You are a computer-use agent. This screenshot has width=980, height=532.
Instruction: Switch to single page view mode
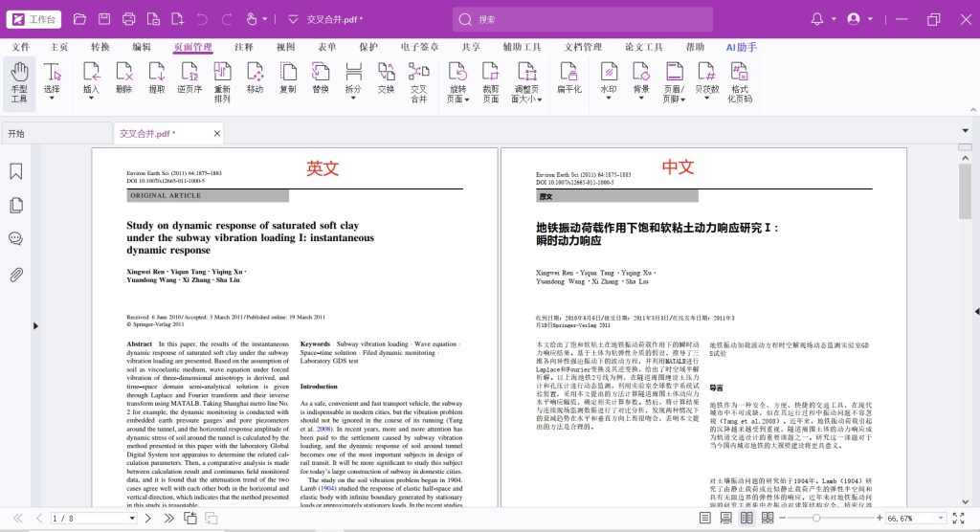click(x=705, y=518)
